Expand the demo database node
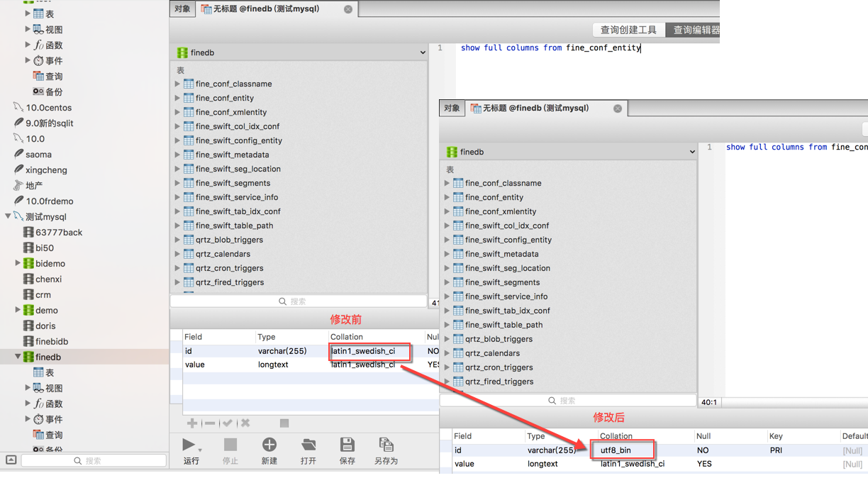The width and height of the screenshot is (868, 478). (x=18, y=310)
